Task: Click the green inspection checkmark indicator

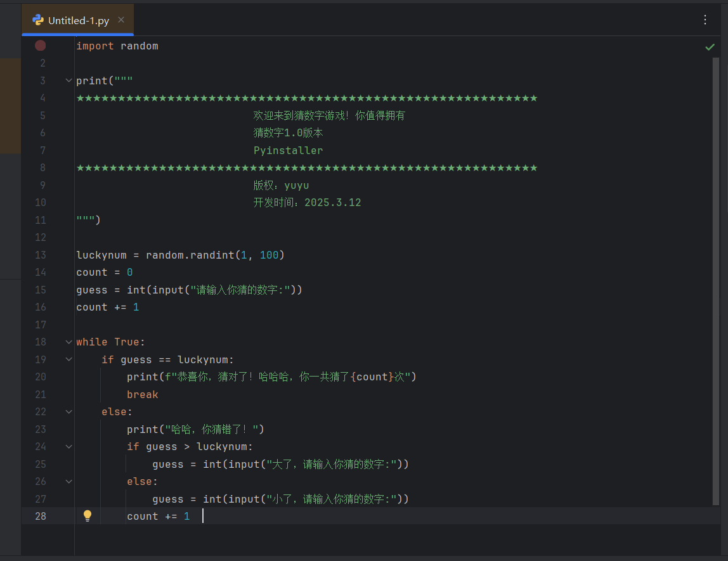Action: click(x=710, y=47)
